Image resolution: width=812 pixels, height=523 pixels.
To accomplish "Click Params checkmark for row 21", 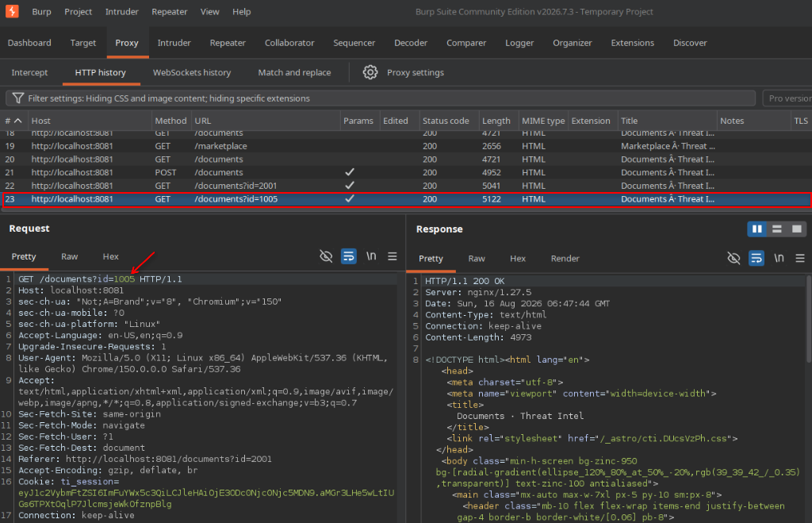I will [x=350, y=172].
